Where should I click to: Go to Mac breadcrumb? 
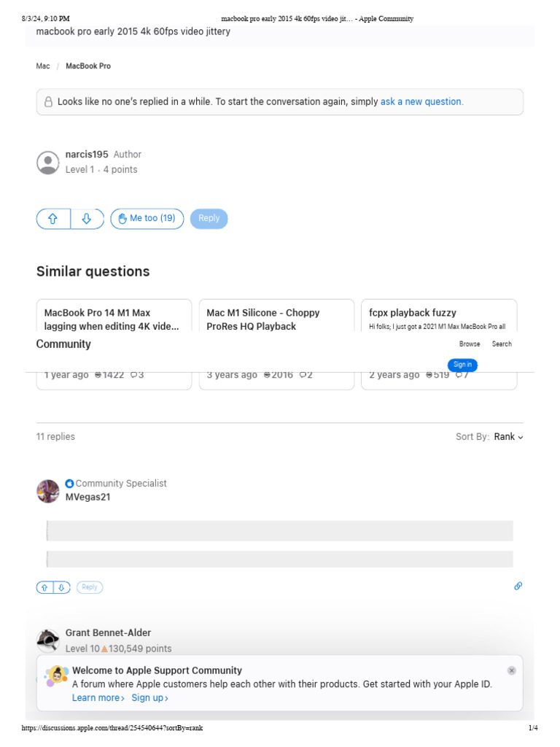click(43, 66)
